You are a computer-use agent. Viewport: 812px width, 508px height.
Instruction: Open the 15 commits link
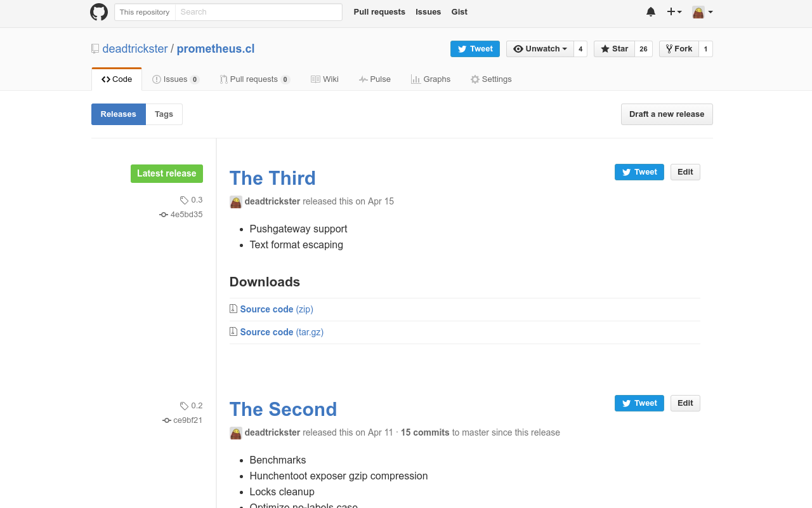pos(425,432)
